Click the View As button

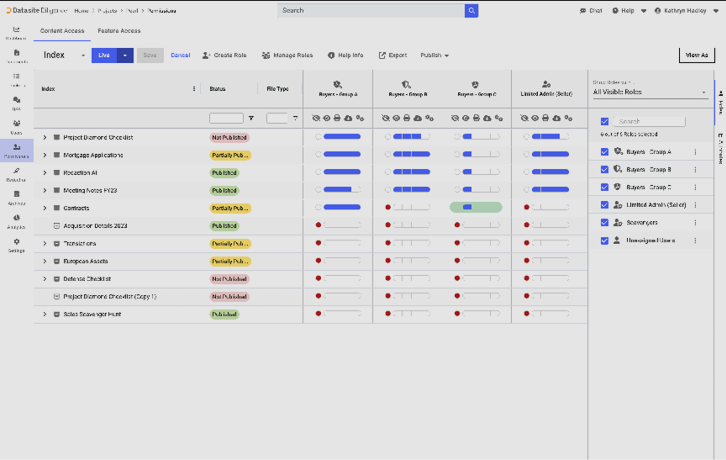coord(695,56)
